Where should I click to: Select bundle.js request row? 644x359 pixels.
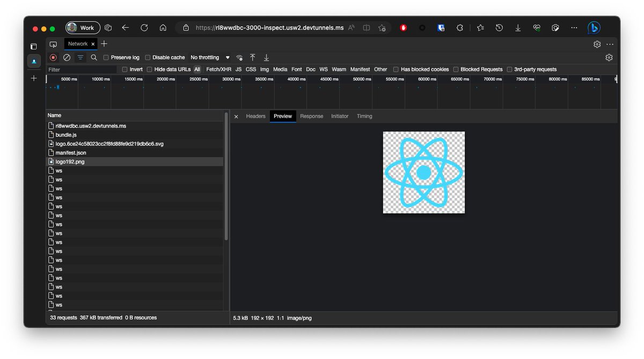134,135
